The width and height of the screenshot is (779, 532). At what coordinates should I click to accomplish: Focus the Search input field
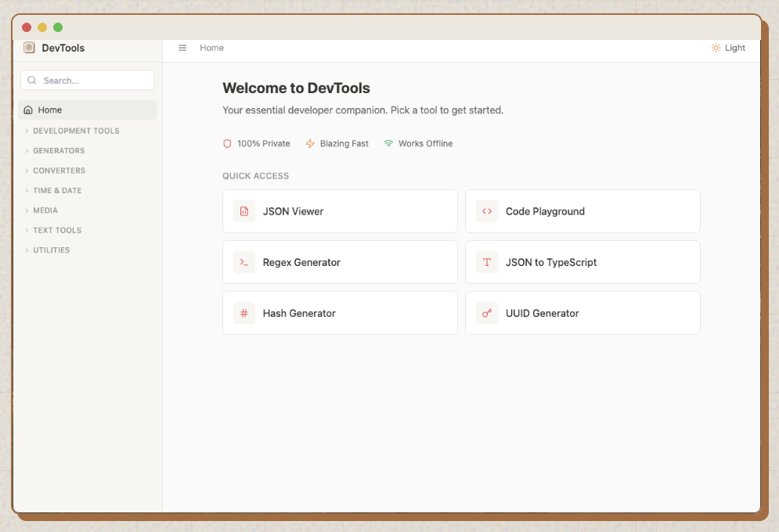click(88, 81)
